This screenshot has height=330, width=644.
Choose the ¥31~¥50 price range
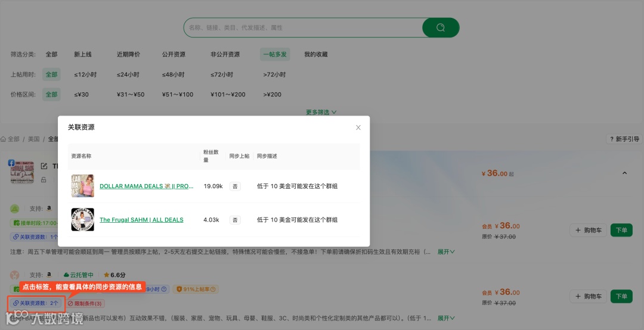click(x=131, y=94)
